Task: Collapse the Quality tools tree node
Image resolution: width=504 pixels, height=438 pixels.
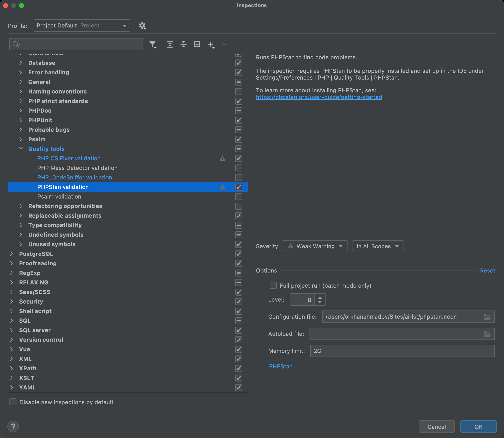Action: point(21,149)
